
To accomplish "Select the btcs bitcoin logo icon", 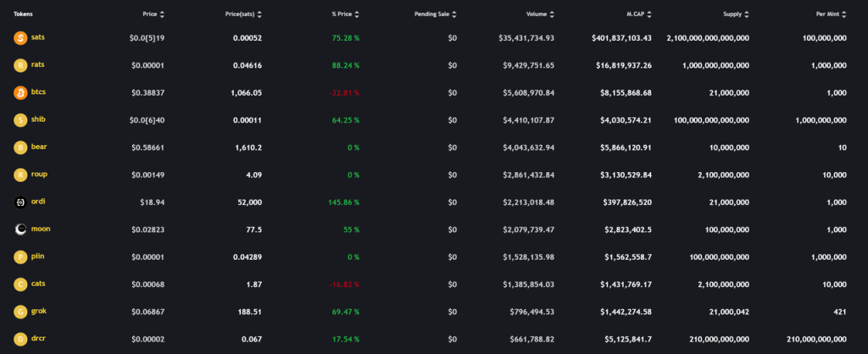I will pyautogui.click(x=20, y=93).
